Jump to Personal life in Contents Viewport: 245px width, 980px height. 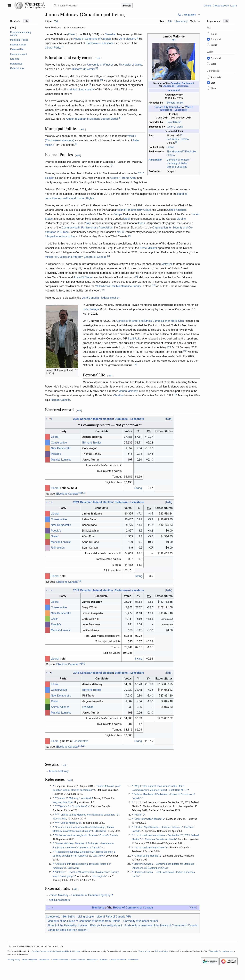click(x=17, y=49)
